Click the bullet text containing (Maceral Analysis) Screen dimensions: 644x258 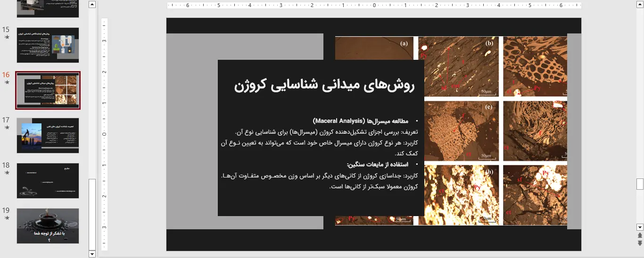tap(362, 121)
